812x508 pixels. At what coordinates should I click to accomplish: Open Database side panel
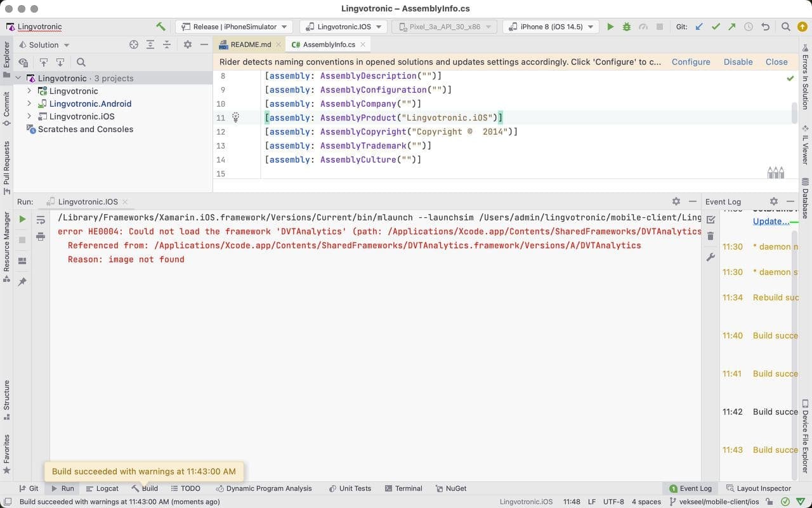click(x=805, y=199)
